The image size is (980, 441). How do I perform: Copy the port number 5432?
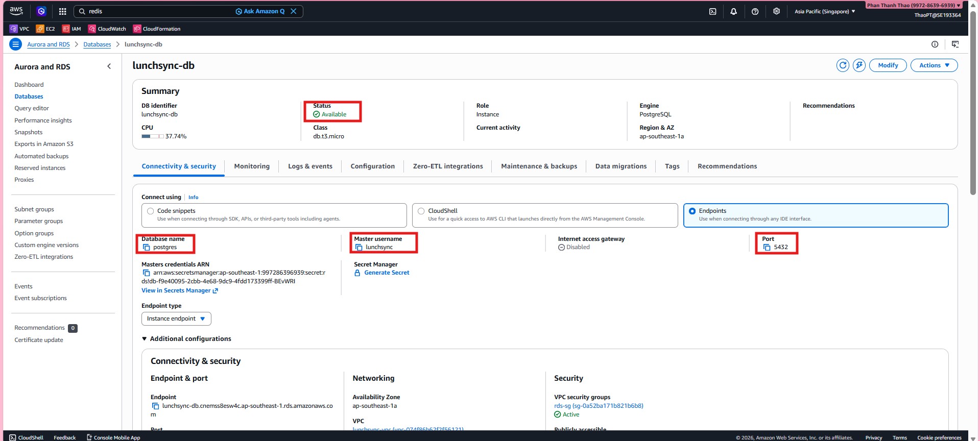[x=767, y=248]
